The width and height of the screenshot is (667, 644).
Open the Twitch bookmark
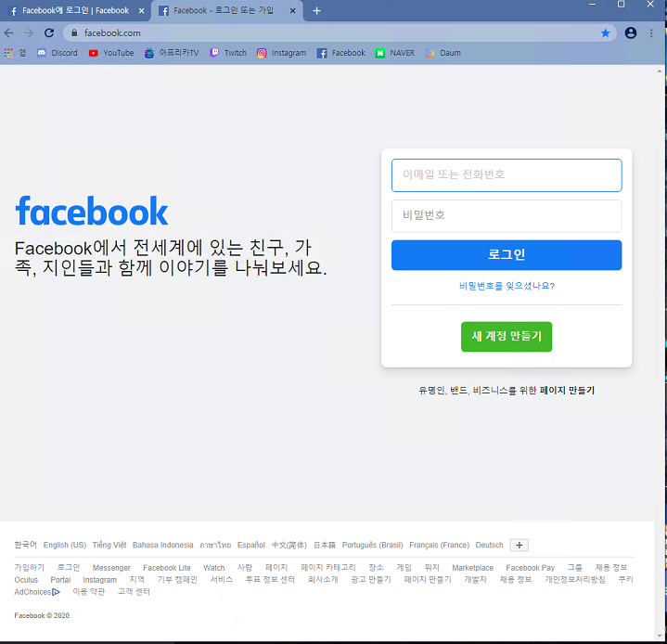pos(228,53)
